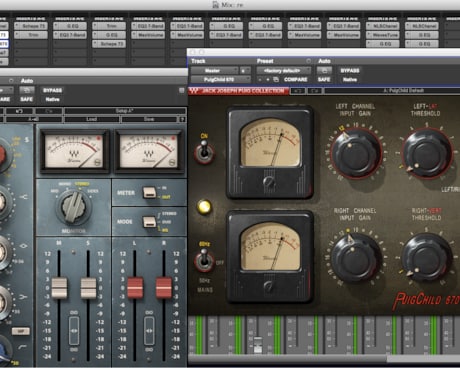Open the Save menu in Scheps 73 toolbar
The image size is (460, 380).
point(149,119)
